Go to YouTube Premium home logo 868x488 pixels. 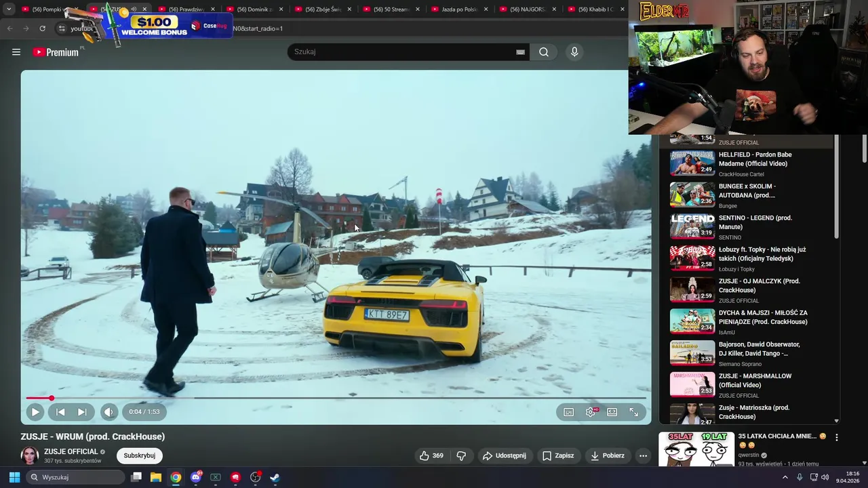[56, 52]
